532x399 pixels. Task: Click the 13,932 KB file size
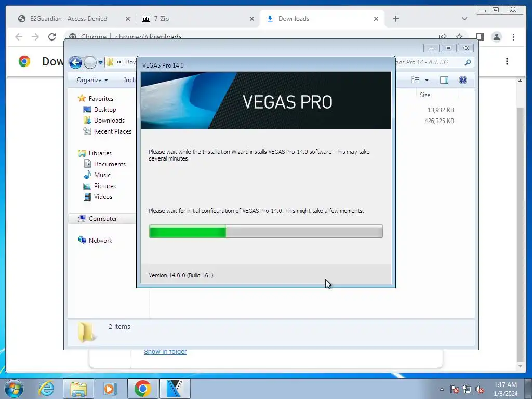pos(441,110)
